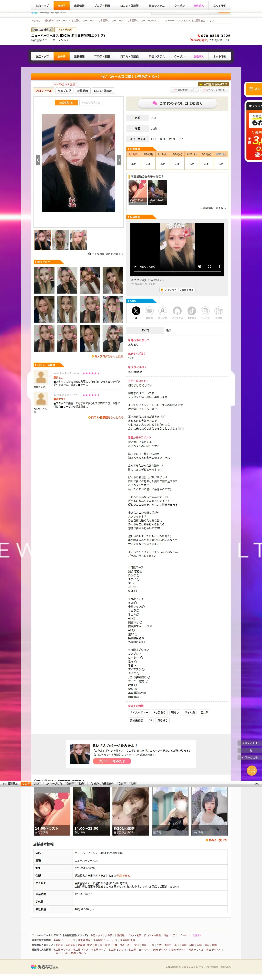This screenshot has width=262, height=980.
Task: Go to 前の女の子
Action: point(250,758)
